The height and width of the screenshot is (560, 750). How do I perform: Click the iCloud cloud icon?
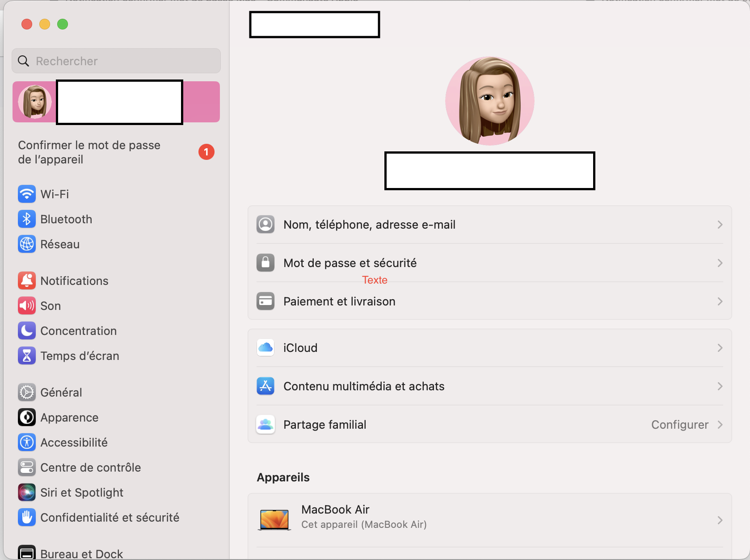[x=265, y=347]
